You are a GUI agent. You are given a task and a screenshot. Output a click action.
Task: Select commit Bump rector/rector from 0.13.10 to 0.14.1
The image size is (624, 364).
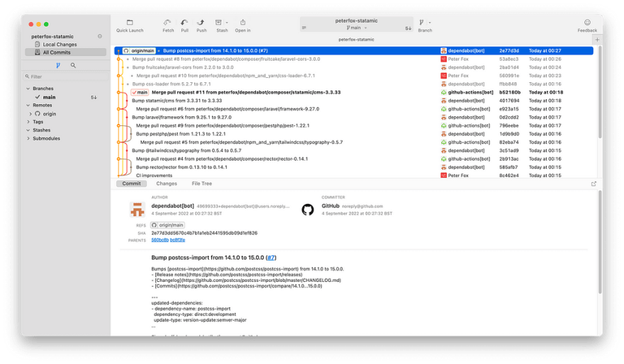pos(354,167)
